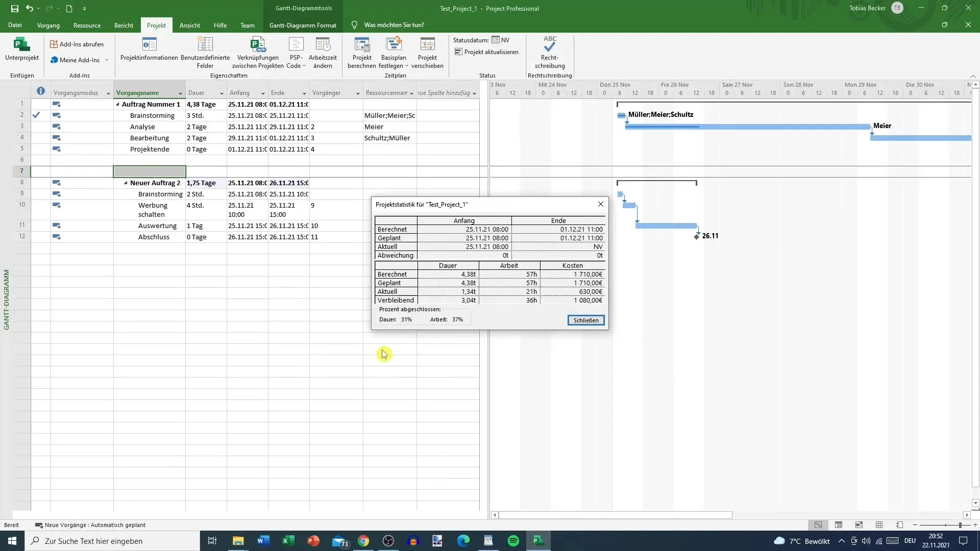980x551 pixels.
Task: Click the Undo icon in title bar
Action: coord(29,8)
